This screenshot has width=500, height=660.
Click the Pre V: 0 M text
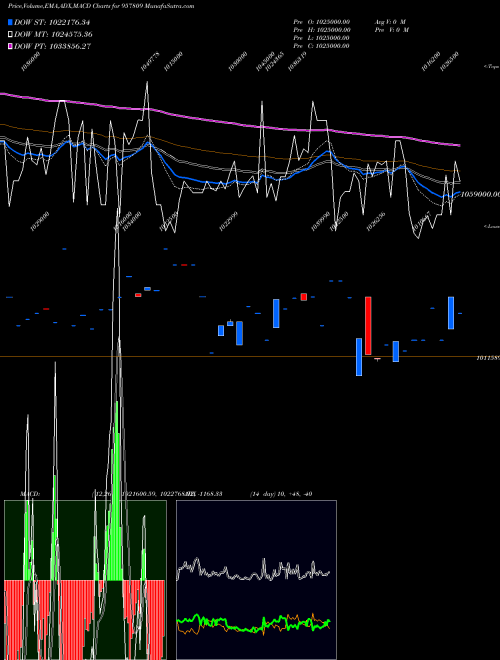pyautogui.click(x=391, y=30)
